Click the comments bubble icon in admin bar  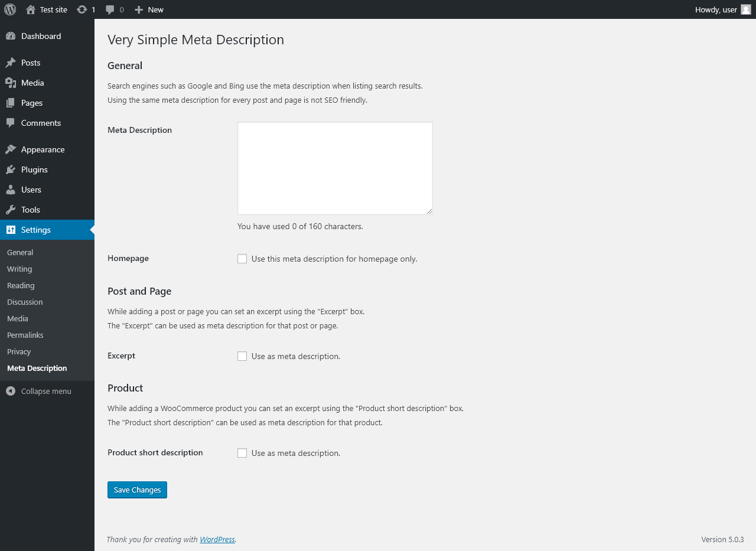(110, 9)
